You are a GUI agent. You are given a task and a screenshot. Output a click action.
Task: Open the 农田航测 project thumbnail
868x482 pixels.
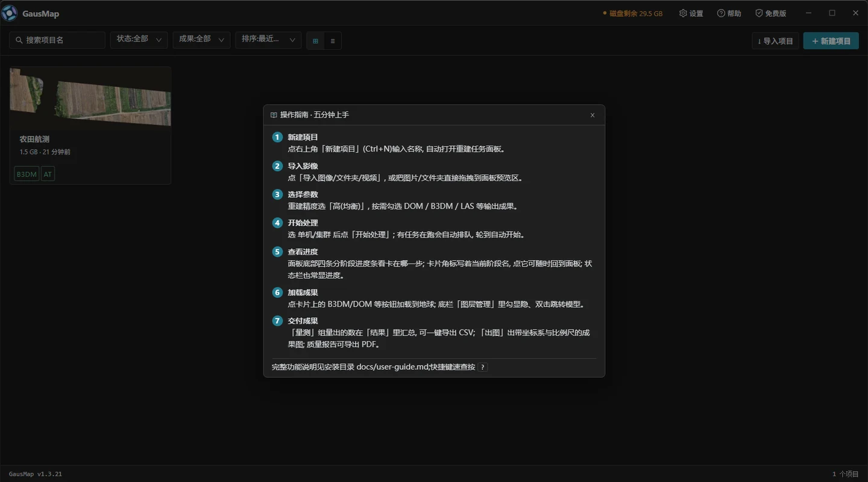point(90,97)
